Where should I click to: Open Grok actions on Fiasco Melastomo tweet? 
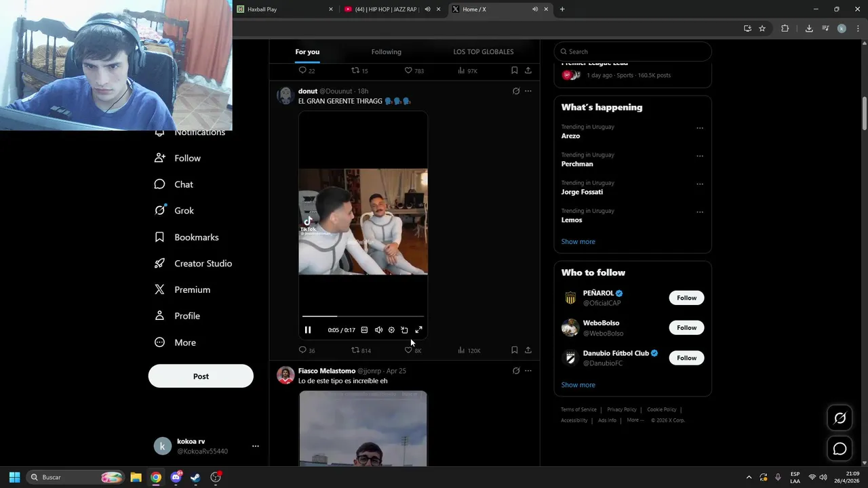coord(516,371)
